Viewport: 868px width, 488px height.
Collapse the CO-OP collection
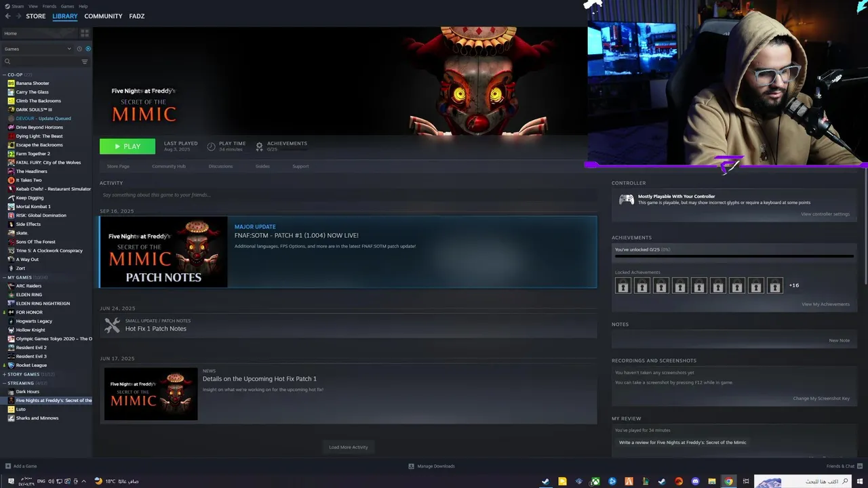4,75
